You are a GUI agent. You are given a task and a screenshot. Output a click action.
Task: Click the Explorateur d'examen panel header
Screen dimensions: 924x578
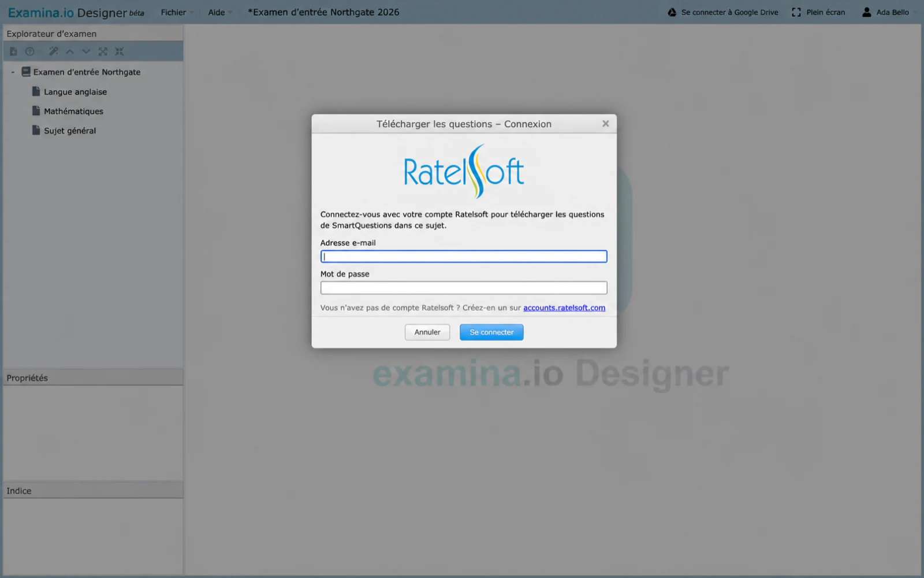(93, 34)
